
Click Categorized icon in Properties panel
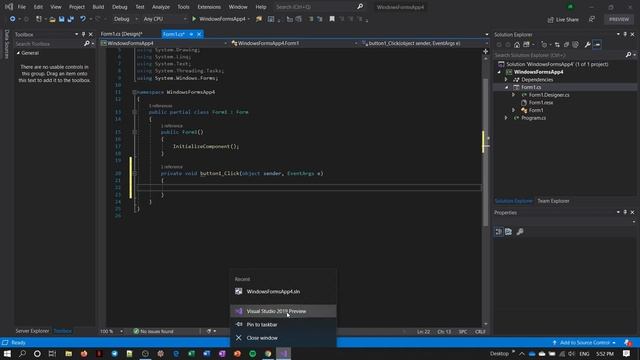coord(499,232)
